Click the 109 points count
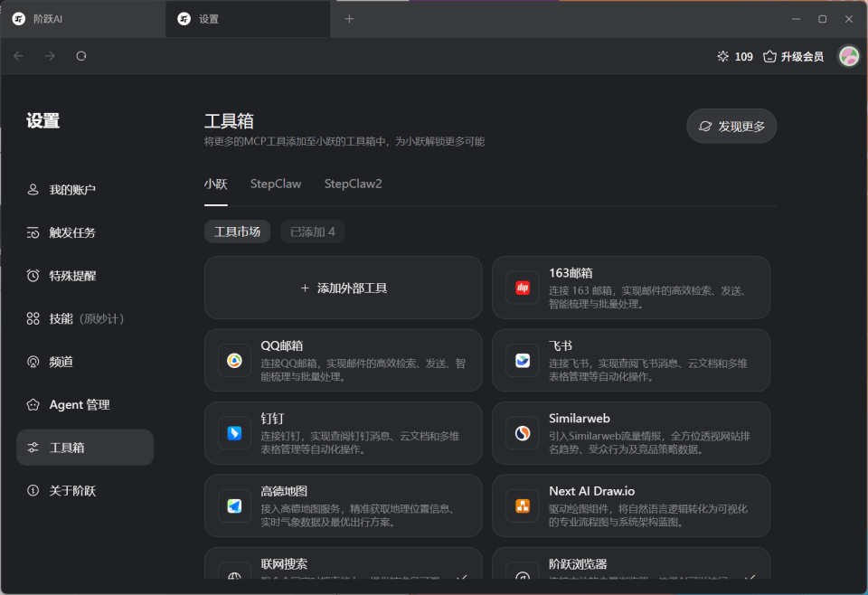868x595 pixels. 743,56
